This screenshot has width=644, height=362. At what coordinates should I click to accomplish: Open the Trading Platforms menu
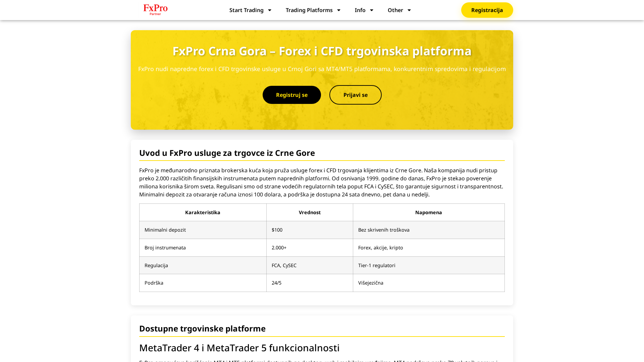click(x=309, y=10)
